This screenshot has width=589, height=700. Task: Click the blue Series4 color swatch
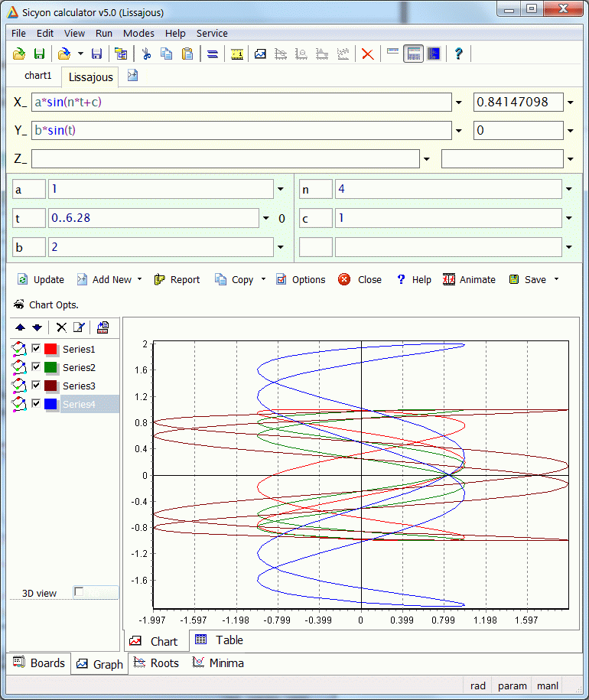coord(50,404)
